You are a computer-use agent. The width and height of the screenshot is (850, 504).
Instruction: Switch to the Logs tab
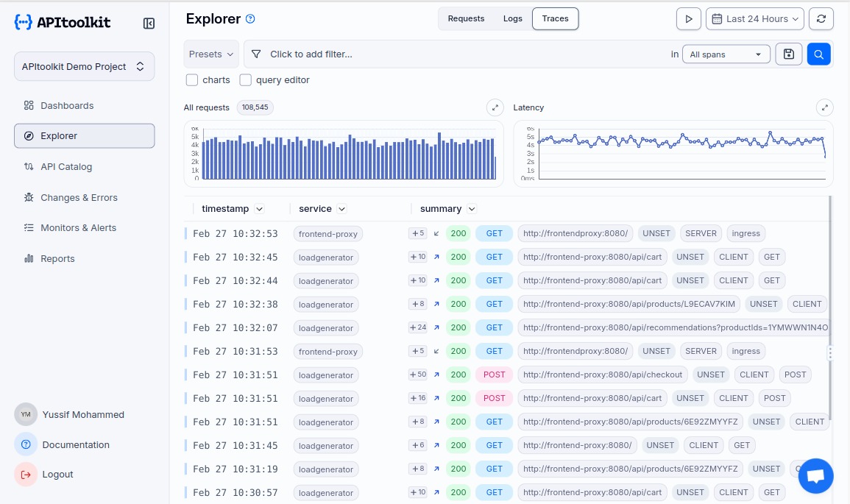513,19
